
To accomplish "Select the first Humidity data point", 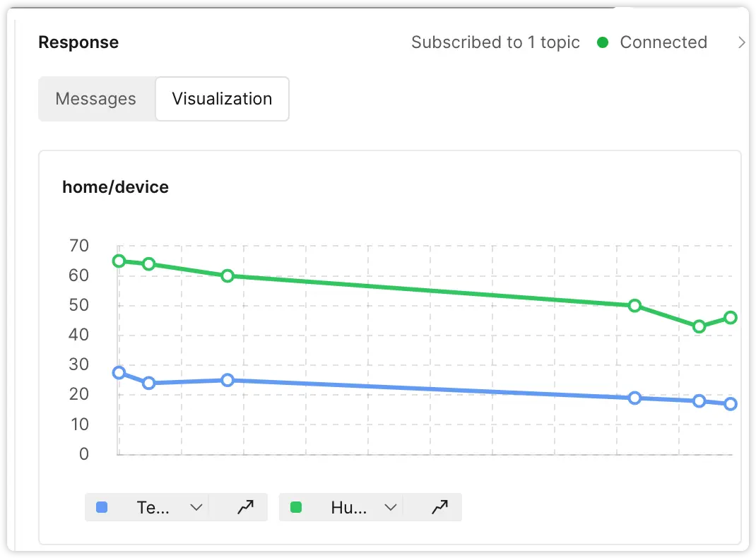I will coord(118,261).
